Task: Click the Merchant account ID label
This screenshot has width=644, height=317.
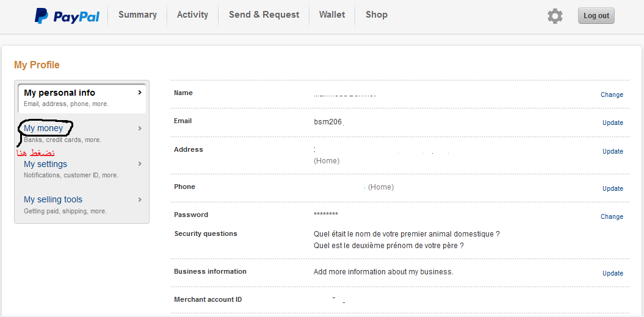Action: point(208,299)
